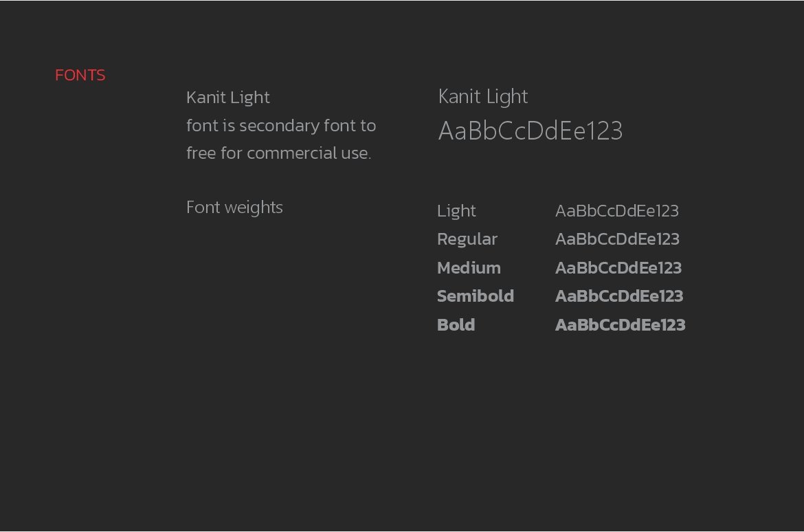Image resolution: width=804 pixels, height=532 pixels.
Task: Select the Light weight label
Action: (x=456, y=211)
